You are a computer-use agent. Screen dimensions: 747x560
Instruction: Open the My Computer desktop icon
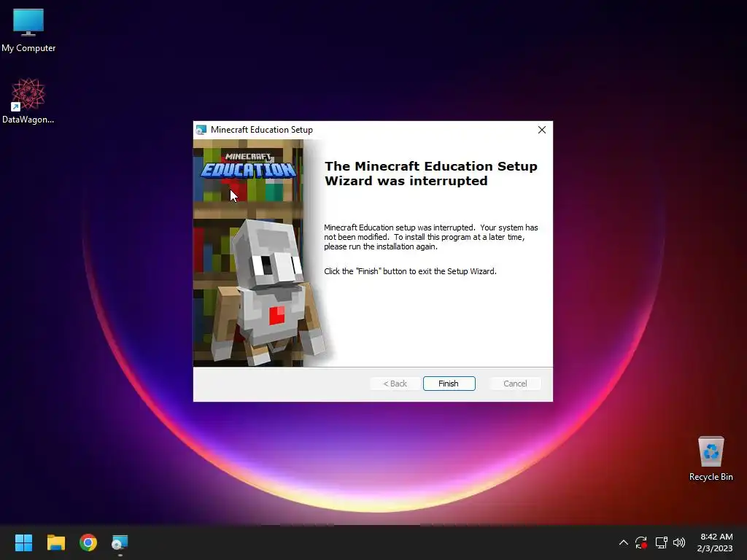pyautogui.click(x=28, y=31)
